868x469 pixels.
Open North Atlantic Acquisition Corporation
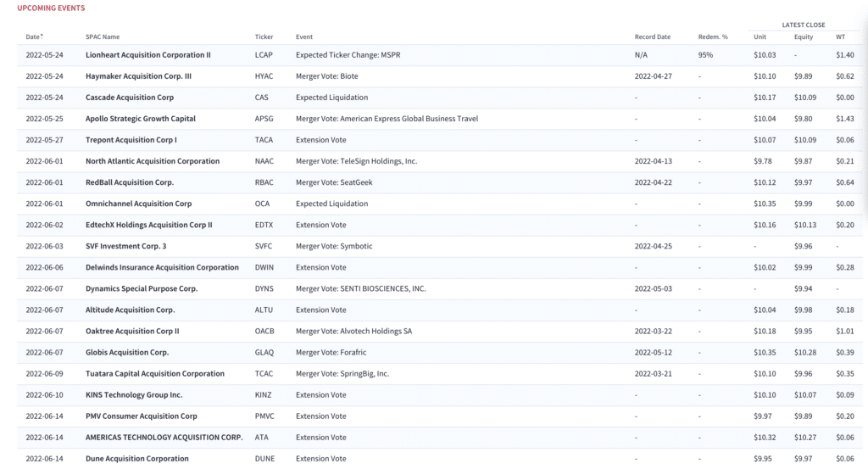point(153,161)
